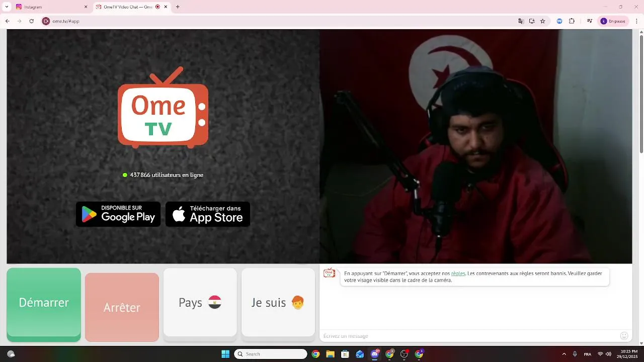Open Microsoft Store from the taskbar
The image size is (644, 362).
345,354
